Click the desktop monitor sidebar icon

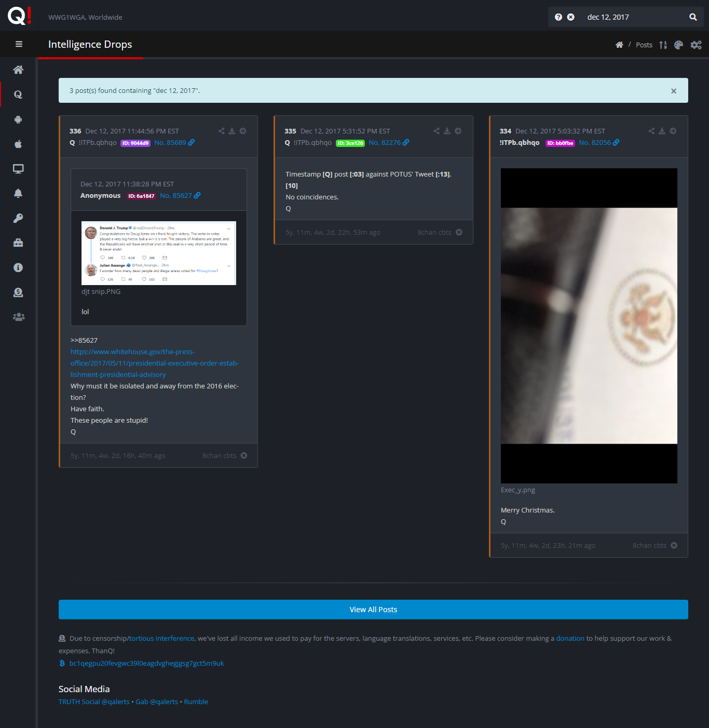tap(18, 169)
